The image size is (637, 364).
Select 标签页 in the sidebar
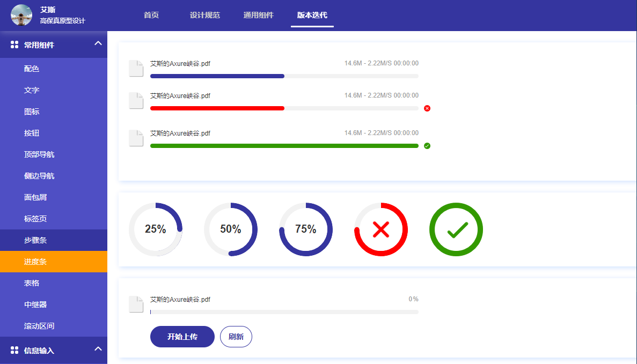coord(54,219)
